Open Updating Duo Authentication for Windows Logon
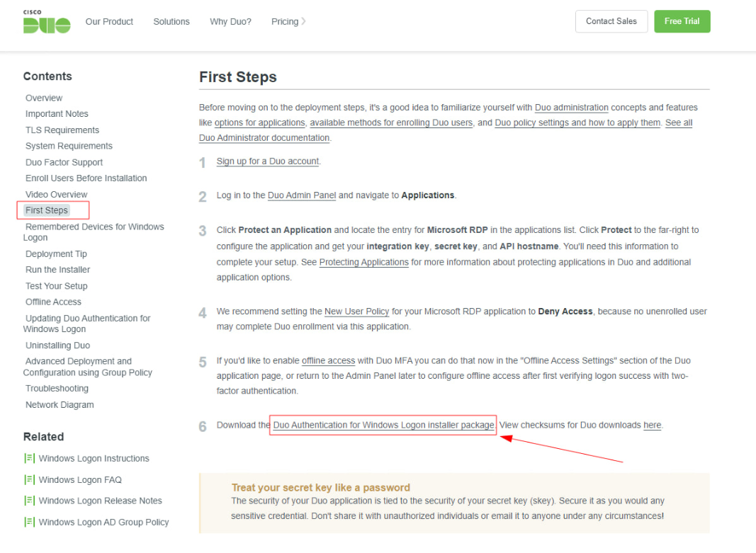The width and height of the screenshot is (756, 553). (x=86, y=324)
